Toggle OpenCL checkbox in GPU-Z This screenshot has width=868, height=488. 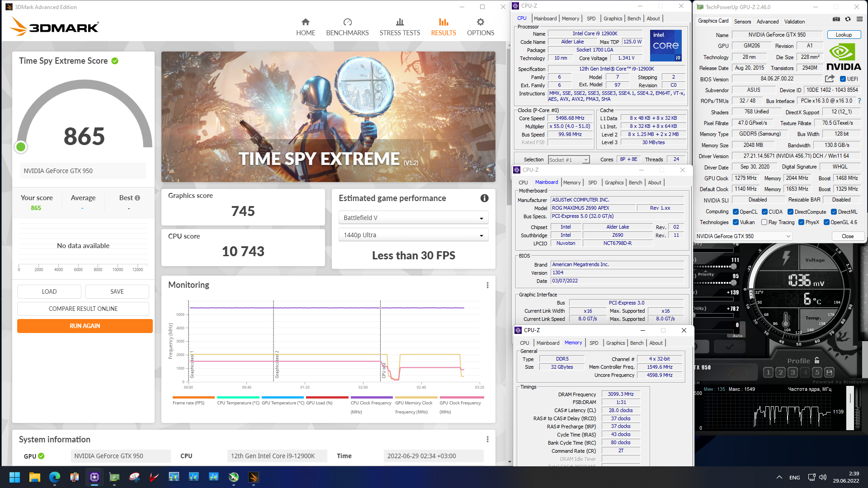click(736, 211)
